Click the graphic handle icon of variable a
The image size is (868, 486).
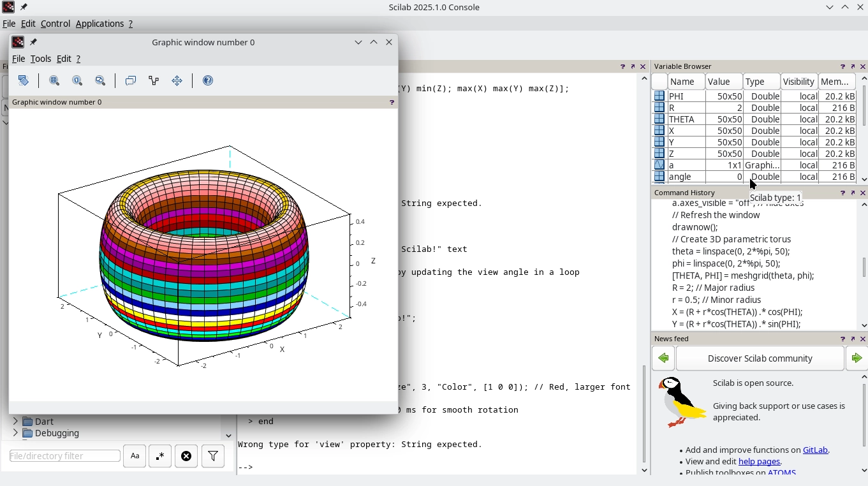point(659,165)
